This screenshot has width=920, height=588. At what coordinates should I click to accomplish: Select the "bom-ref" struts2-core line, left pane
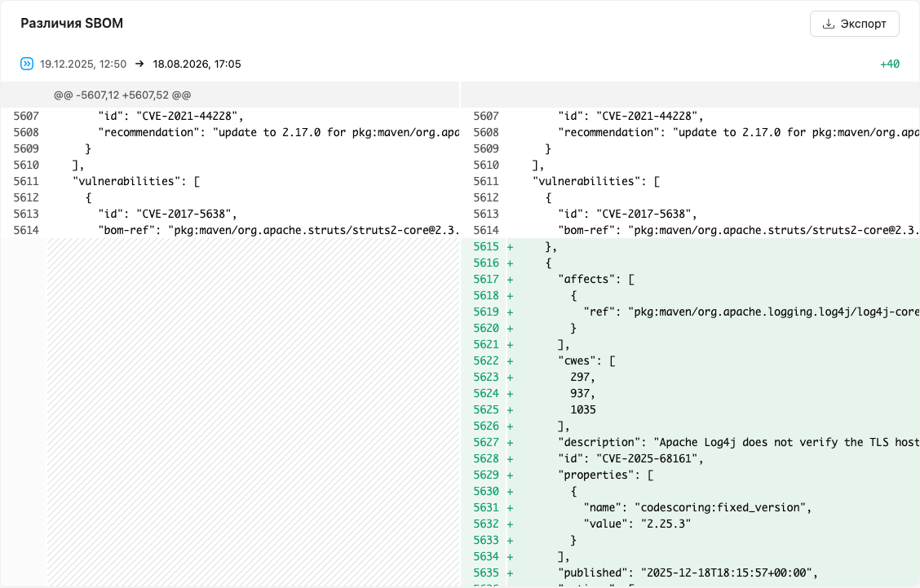[278, 231]
